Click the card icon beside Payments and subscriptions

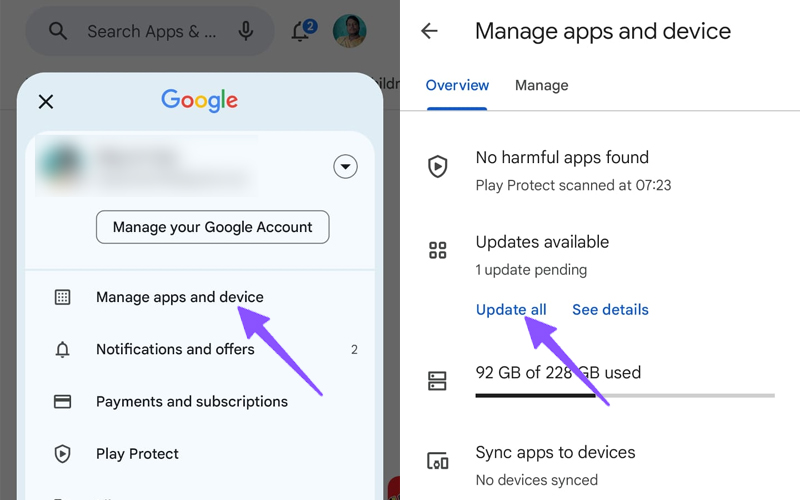click(x=62, y=402)
